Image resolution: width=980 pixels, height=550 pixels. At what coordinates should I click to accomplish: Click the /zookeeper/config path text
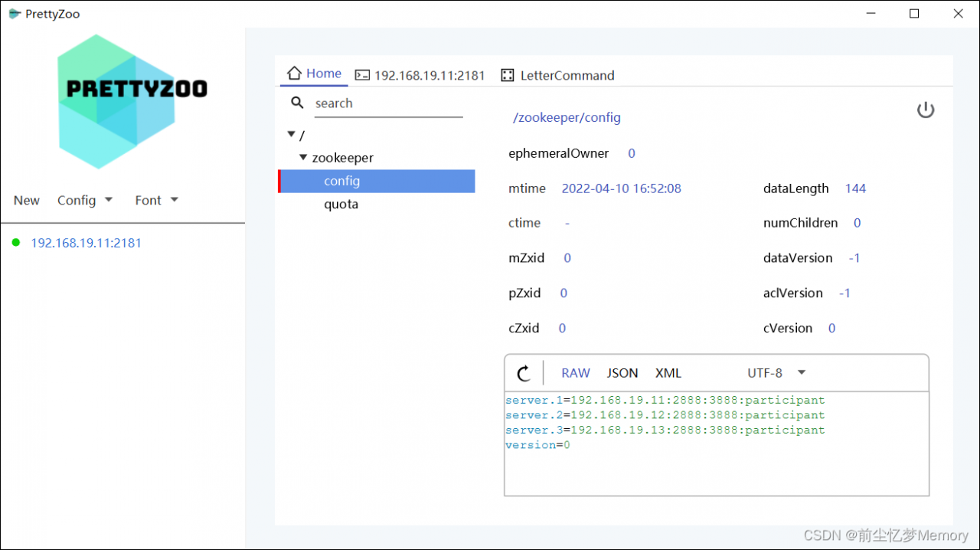click(x=567, y=117)
